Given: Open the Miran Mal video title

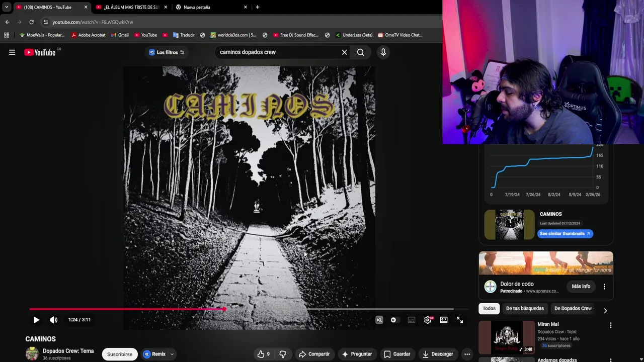Looking at the screenshot, I should [x=548, y=324].
